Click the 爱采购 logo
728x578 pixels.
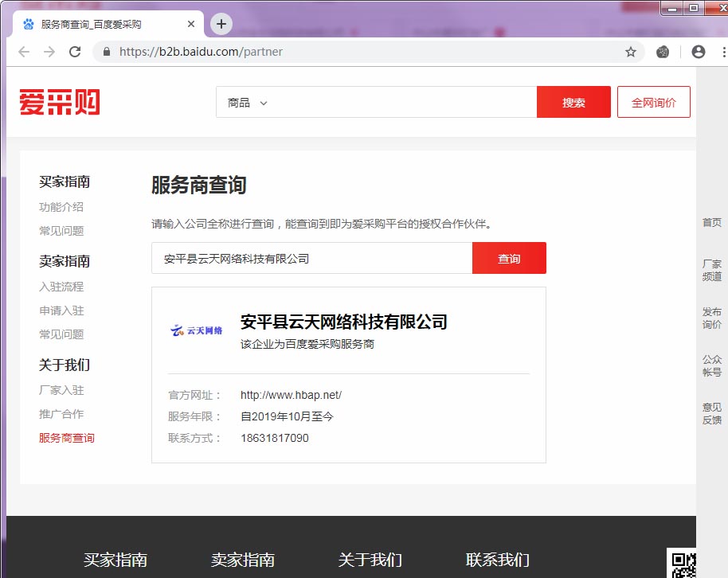(60, 102)
